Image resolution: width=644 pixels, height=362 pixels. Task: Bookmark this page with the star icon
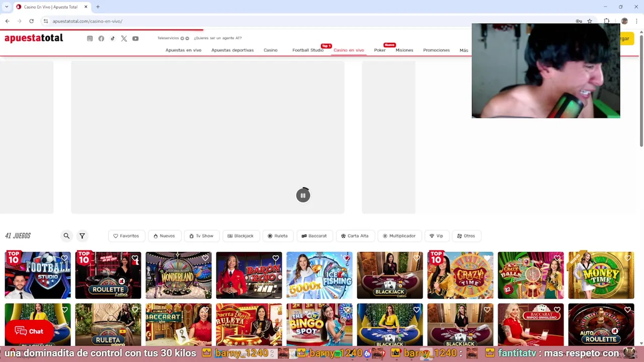(x=590, y=21)
